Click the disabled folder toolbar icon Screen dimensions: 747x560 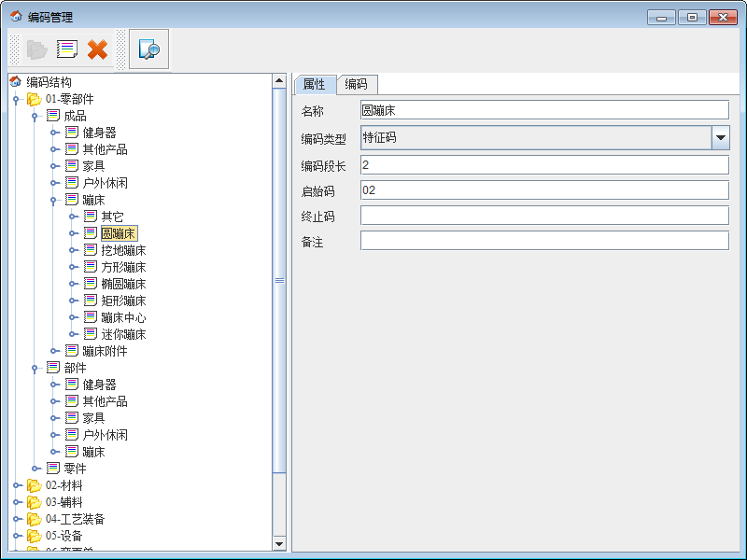coord(37,49)
